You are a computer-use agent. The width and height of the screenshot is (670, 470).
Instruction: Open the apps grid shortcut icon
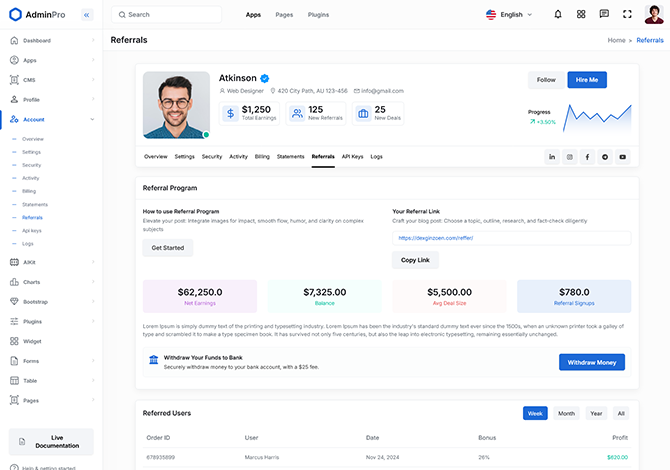pos(581,15)
